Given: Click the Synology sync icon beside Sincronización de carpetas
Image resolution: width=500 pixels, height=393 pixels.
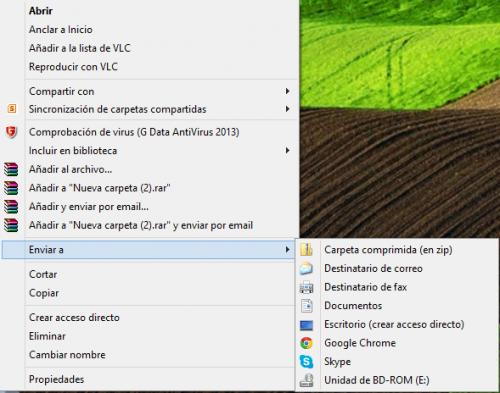Looking at the screenshot, I should pyautogui.click(x=12, y=109).
